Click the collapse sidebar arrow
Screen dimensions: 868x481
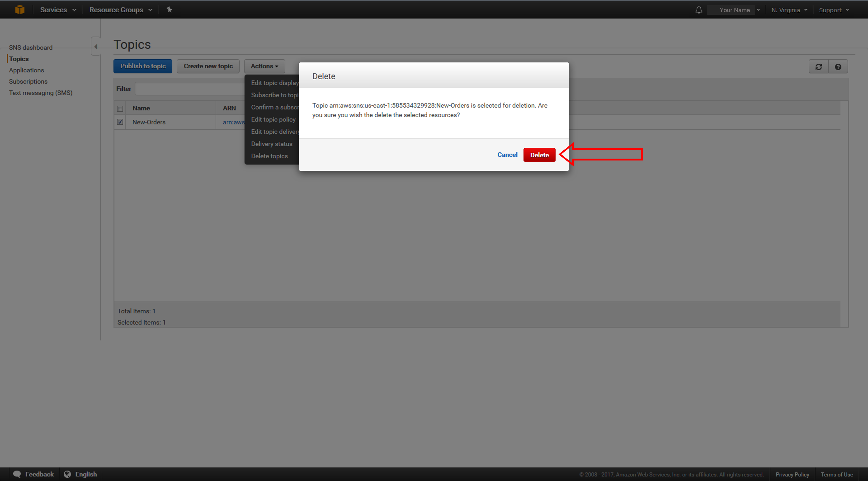[97, 47]
